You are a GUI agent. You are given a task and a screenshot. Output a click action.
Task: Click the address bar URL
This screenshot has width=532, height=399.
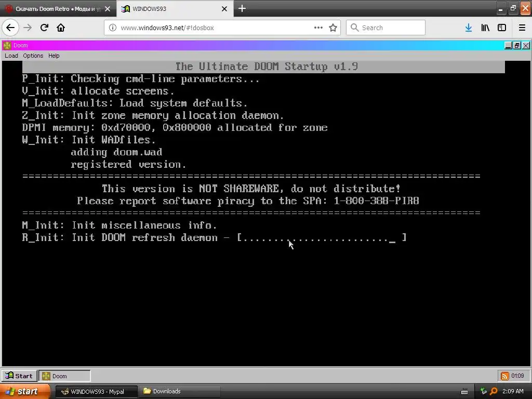(167, 28)
